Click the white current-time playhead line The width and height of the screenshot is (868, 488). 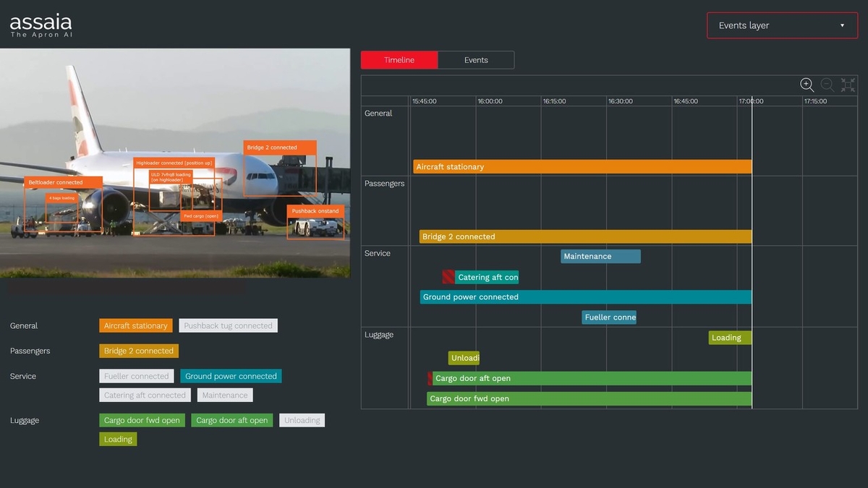[x=752, y=217]
